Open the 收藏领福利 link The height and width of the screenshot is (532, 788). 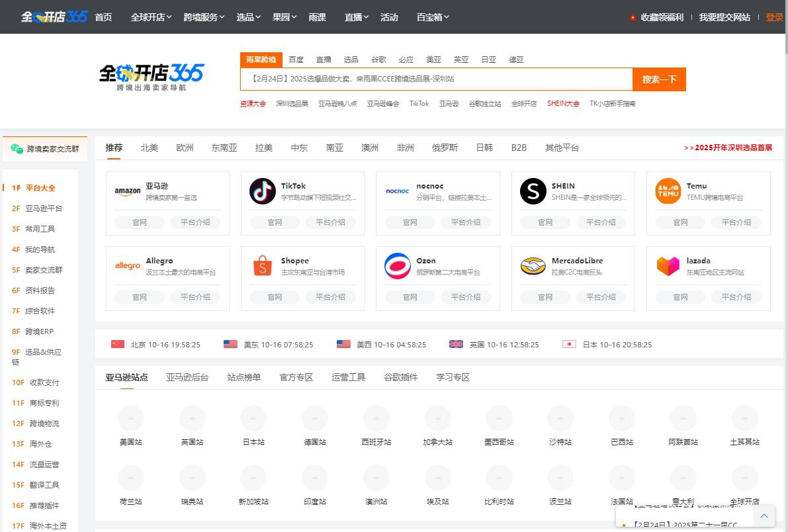662,17
